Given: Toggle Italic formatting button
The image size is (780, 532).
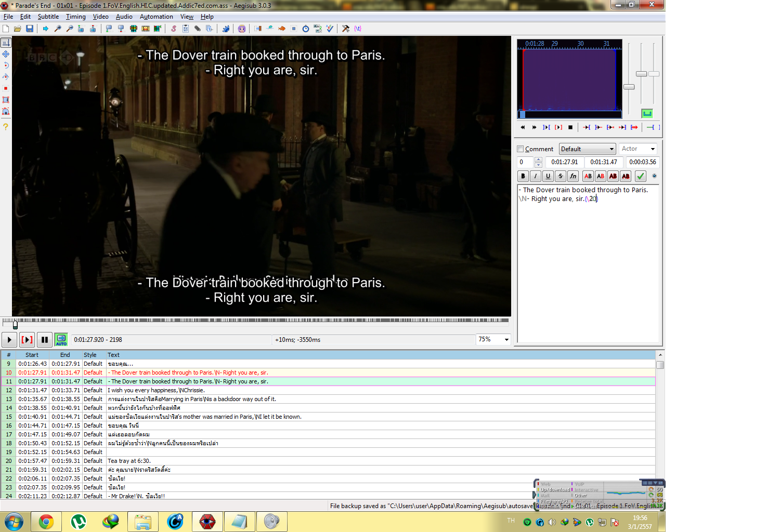Looking at the screenshot, I should (536, 176).
